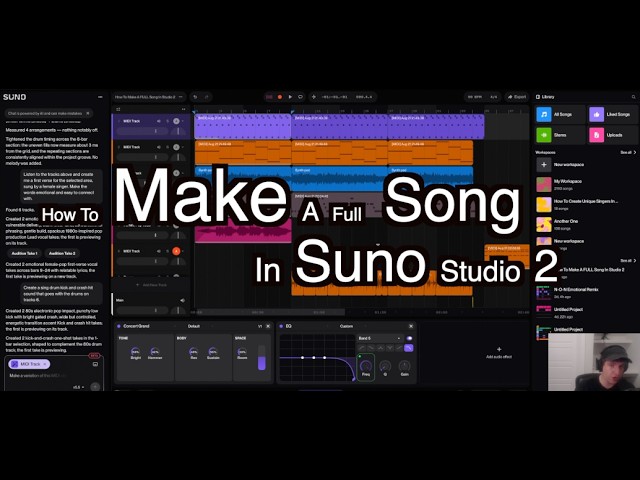Click the redo arrow icon
640x480 pixels.
(x=207, y=97)
